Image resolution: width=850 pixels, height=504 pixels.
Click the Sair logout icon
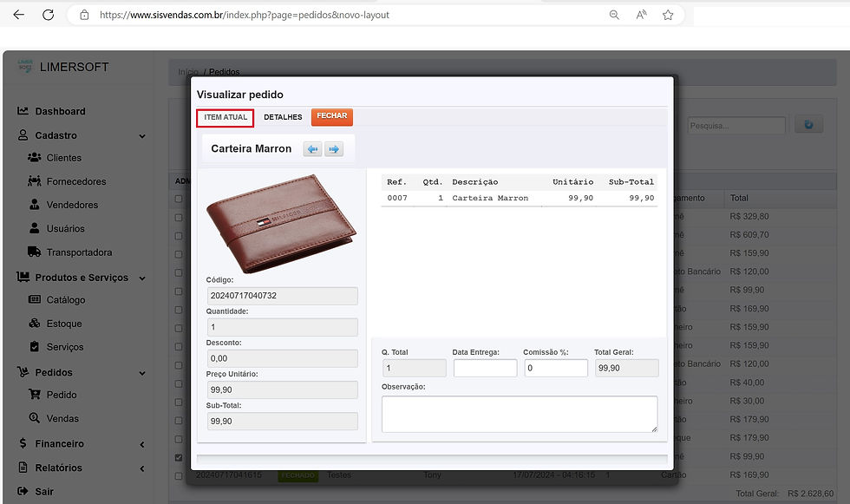[x=23, y=491]
